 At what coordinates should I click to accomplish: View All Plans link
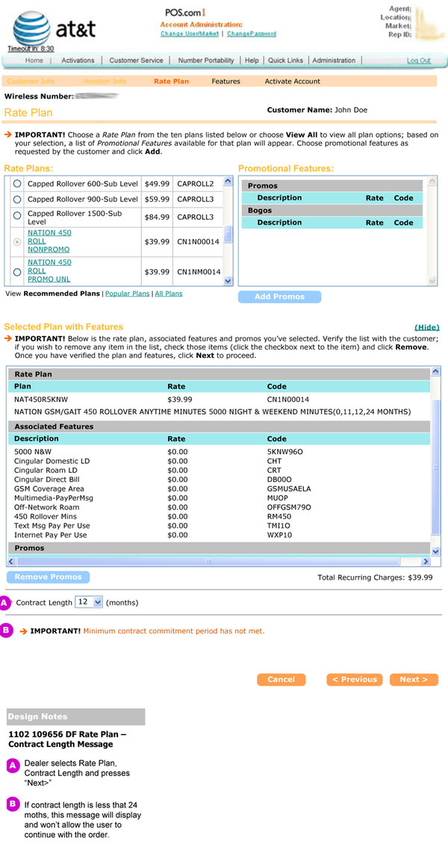169,294
